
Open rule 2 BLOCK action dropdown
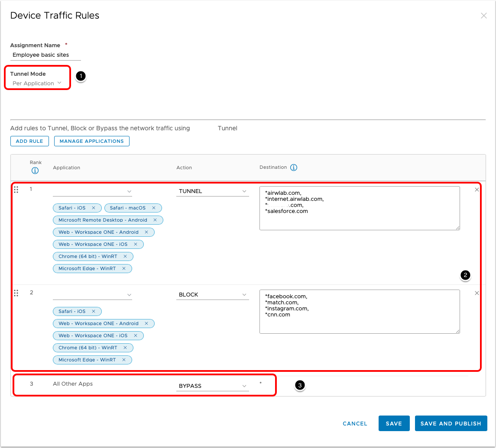(x=212, y=295)
